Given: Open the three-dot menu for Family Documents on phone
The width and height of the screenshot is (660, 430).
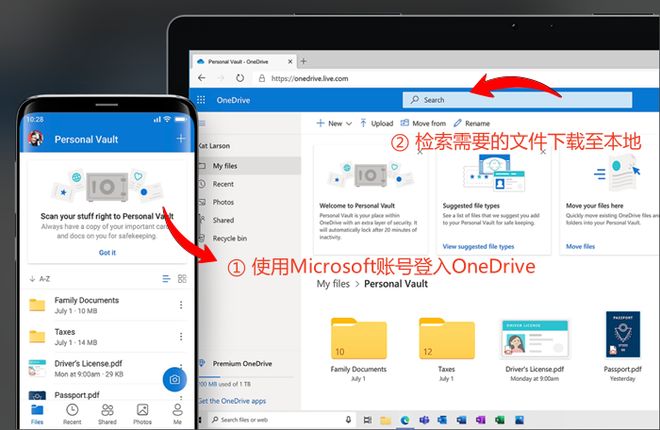Looking at the screenshot, I should (x=181, y=305).
